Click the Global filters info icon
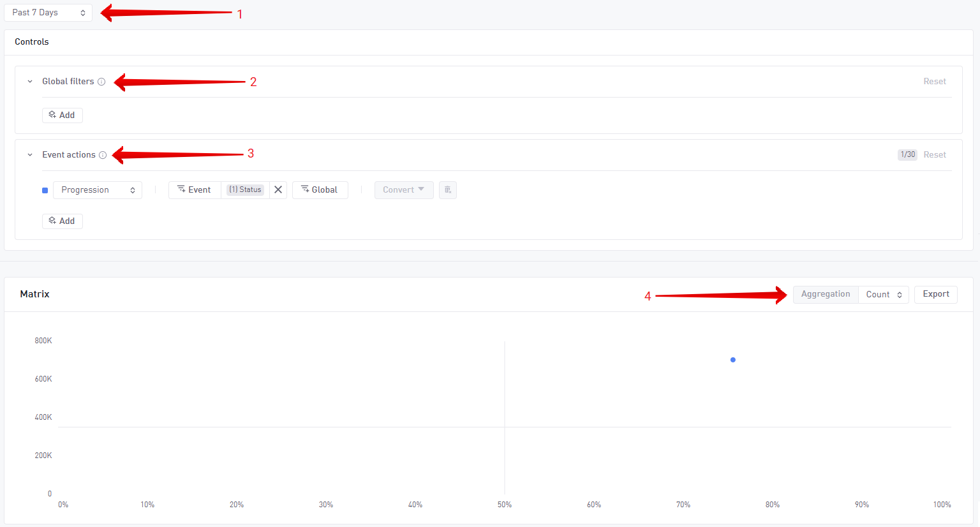This screenshot has height=527, width=980. click(x=101, y=82)
